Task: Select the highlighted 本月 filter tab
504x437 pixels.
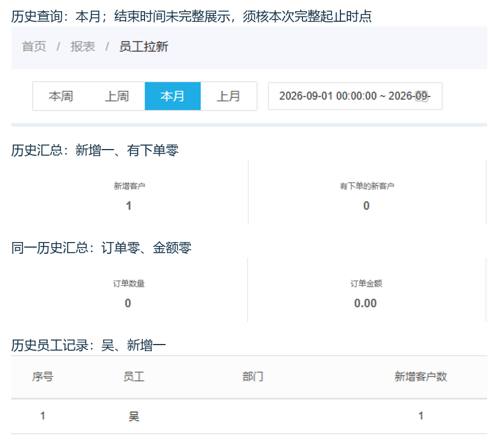Action: pyautogui.click(x=172, y=96)
